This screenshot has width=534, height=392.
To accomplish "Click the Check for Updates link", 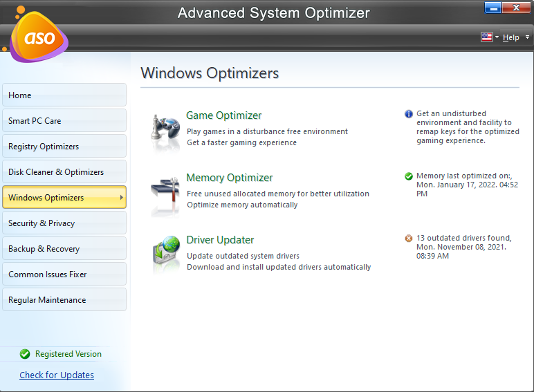I will tap(57, 375).
